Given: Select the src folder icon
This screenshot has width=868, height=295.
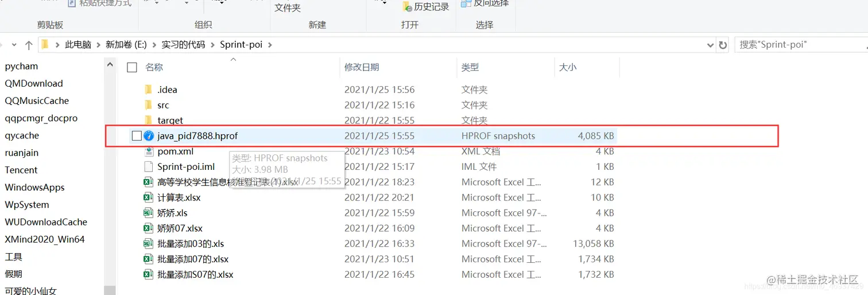Looking at the screenshot, I should click(149, 104).
